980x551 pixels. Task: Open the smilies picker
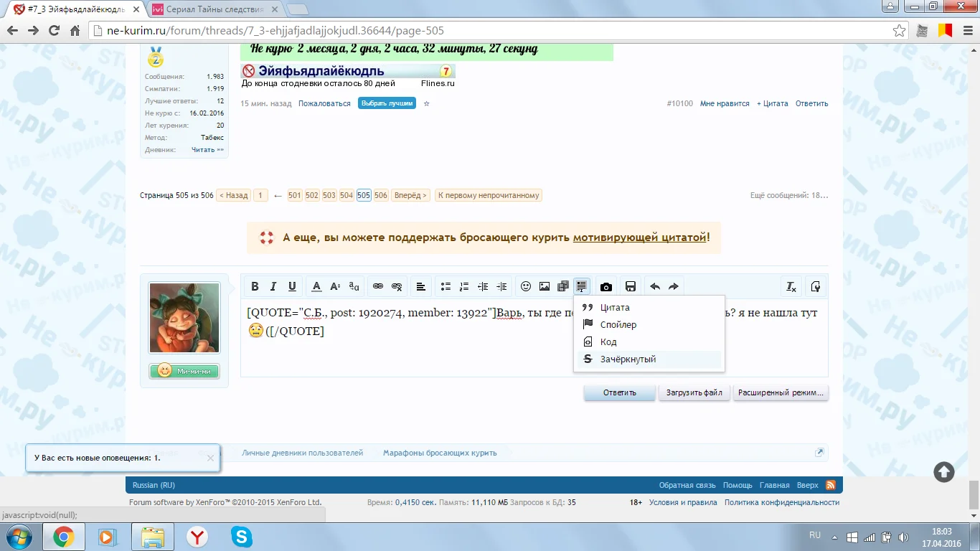[x=526, y=287]
